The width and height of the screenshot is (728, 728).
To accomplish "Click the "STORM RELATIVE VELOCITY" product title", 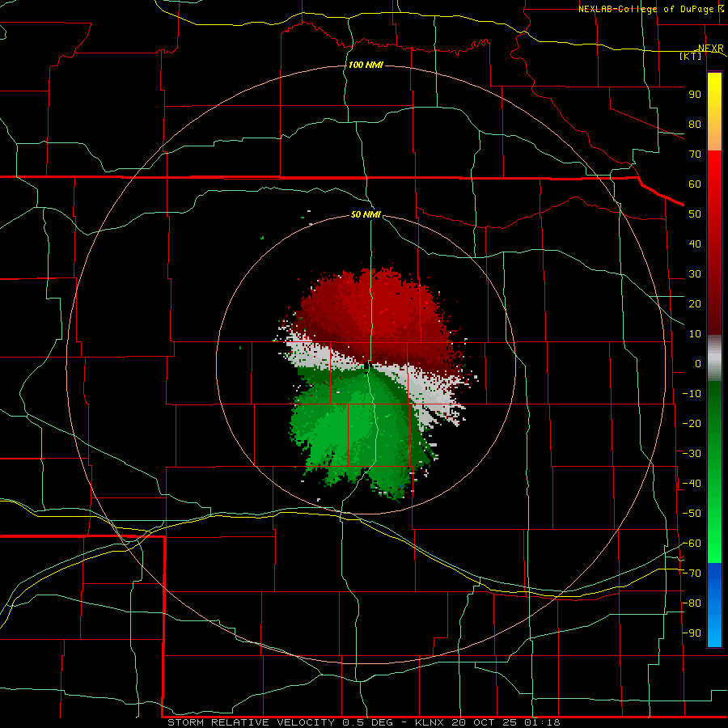I will pos(251,722).
